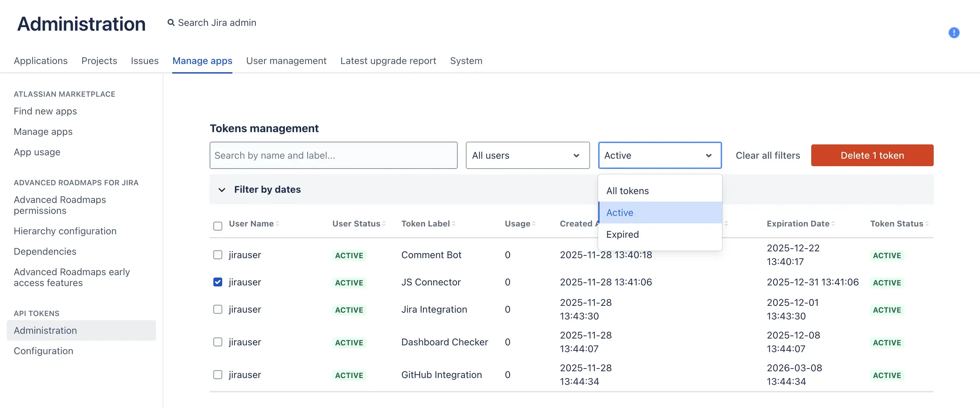
Task: Click the Search Jira admin magnifier icon
Action: 171,23
